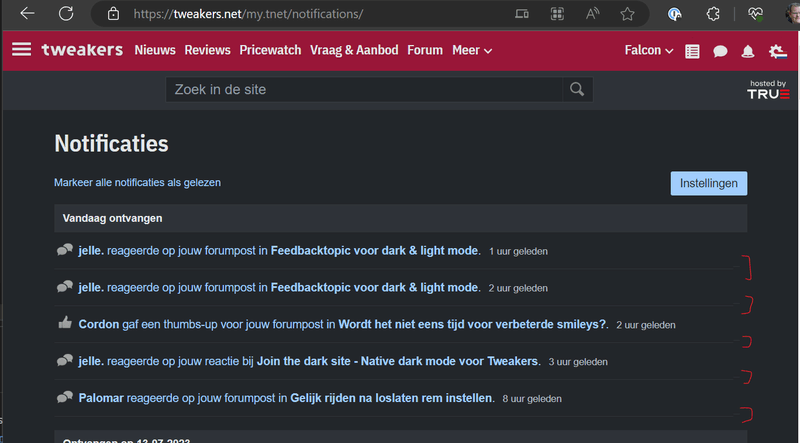Click the 'Zoek in de site' search field
This screenshot has width=800, height=443.
365,90
